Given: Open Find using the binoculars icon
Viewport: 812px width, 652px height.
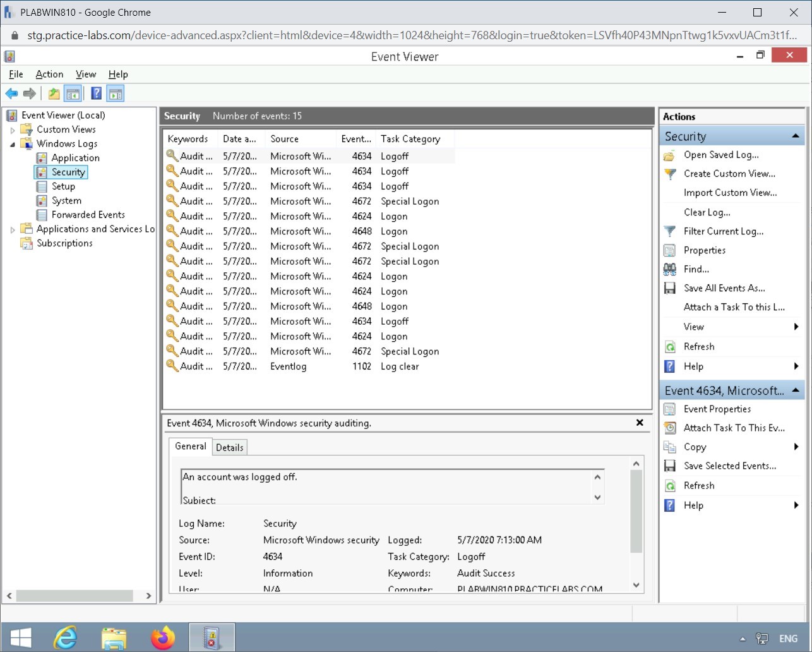Looking at the screenshot, I should point(670,269).
